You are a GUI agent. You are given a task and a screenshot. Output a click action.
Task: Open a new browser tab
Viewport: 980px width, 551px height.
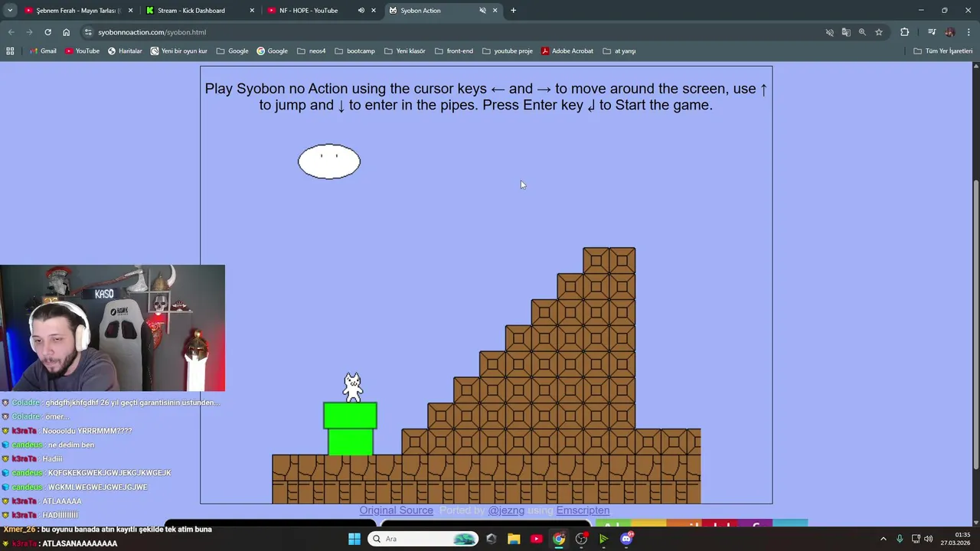click(x=513, y=11)
